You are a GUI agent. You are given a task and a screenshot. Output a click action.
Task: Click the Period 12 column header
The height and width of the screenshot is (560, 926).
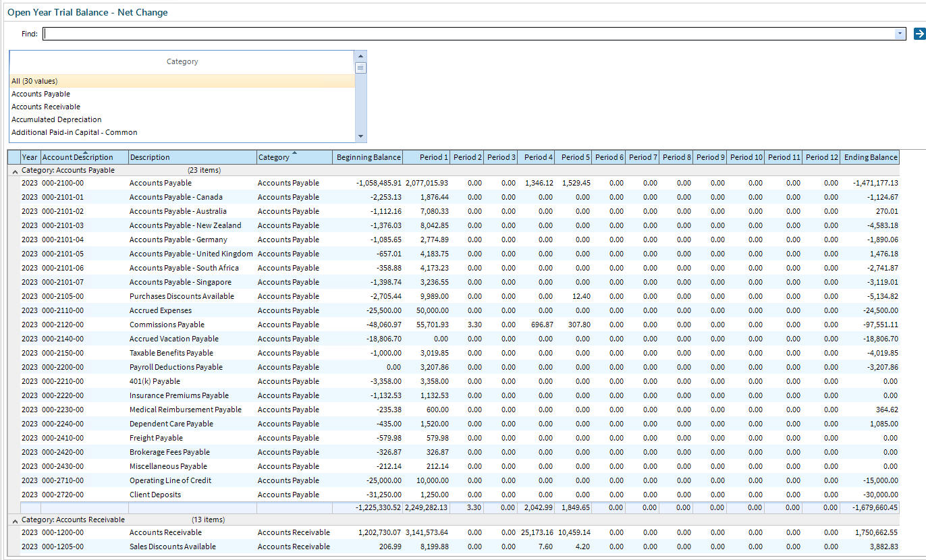pyautogui.click(x=821, y=157)
